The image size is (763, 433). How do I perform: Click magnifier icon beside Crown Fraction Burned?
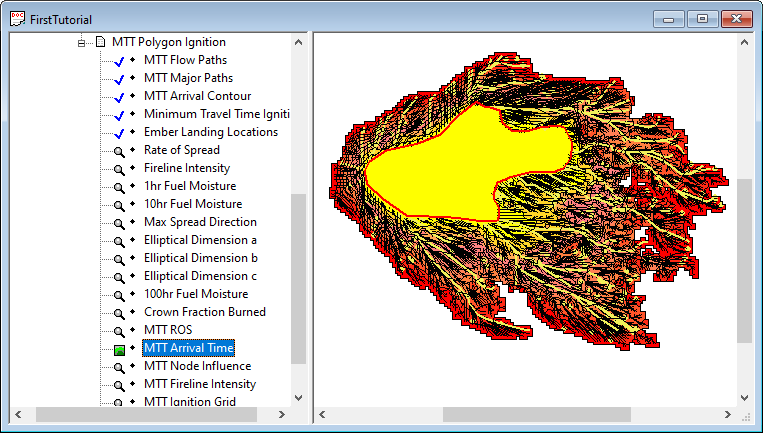[x=119, y=313]
